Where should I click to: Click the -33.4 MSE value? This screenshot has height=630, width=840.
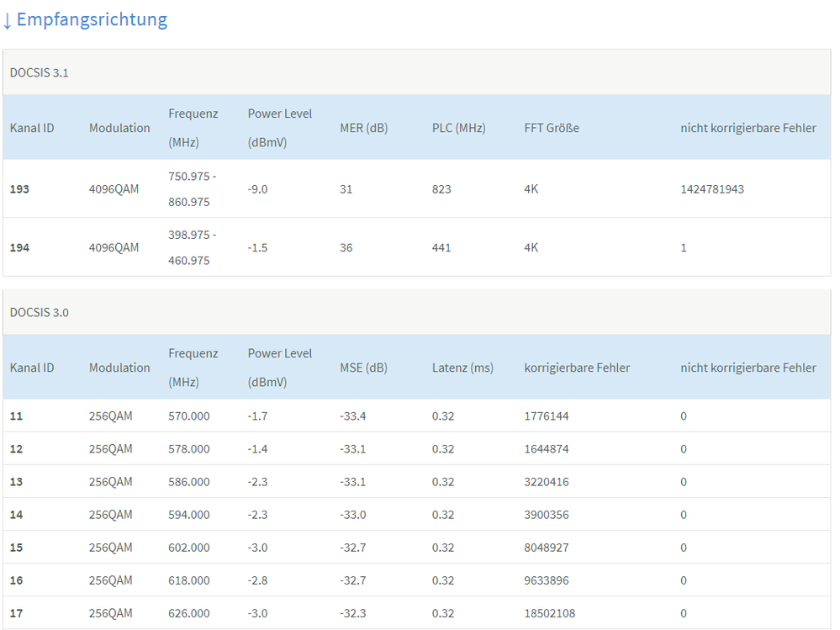pyautogui.click(x=352, y=416)
